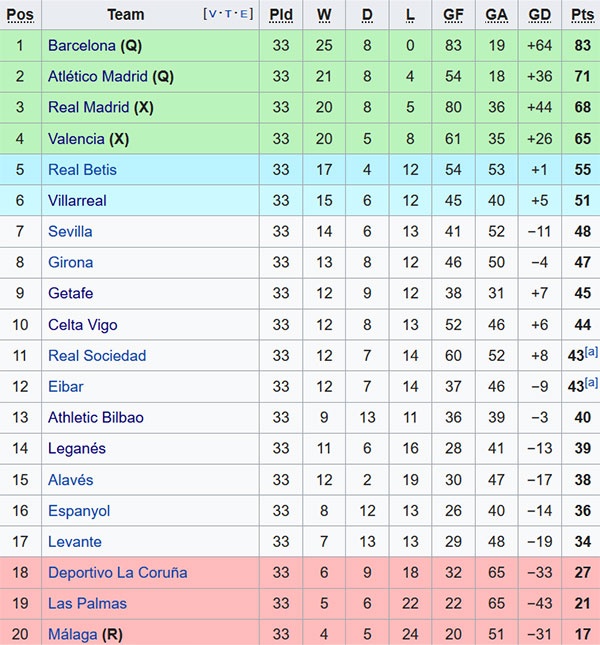Click the Girona team link

[70, 263]
